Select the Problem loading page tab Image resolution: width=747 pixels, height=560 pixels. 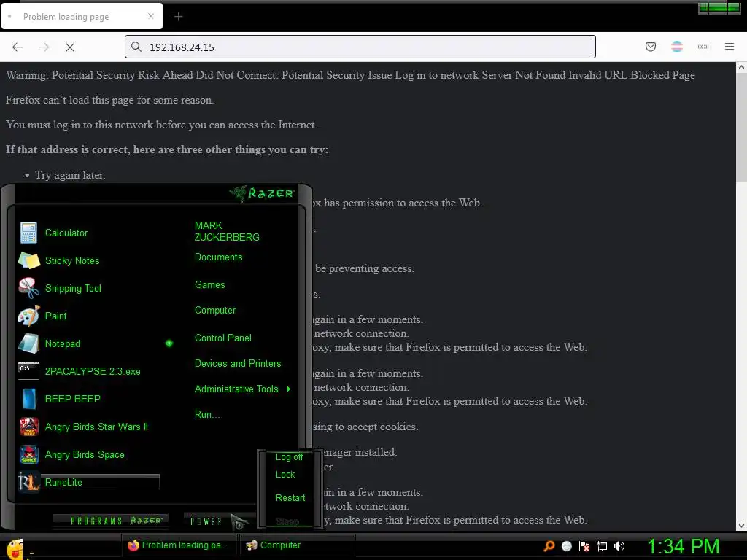point(82,16)
